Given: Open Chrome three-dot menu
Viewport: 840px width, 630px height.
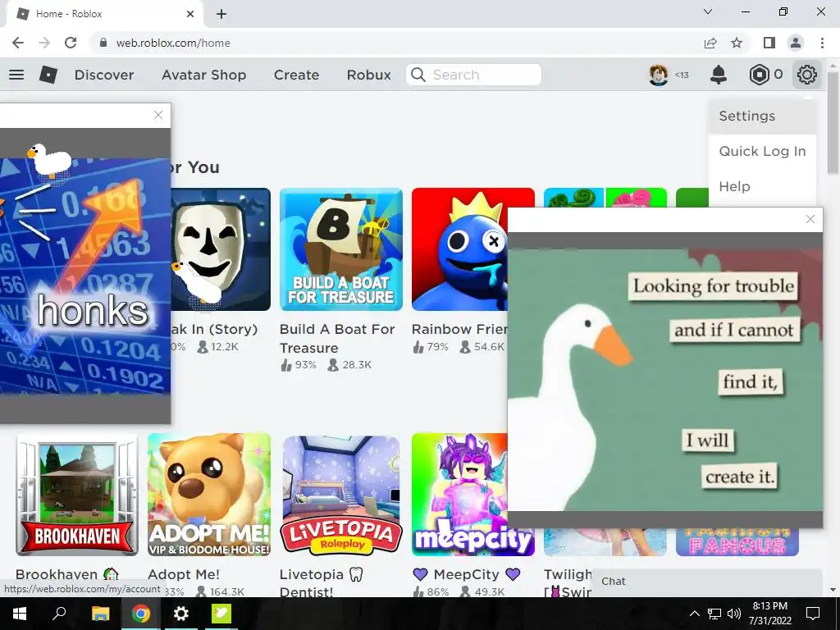Looking at the screenshot, I should click(x=822, y=43).
